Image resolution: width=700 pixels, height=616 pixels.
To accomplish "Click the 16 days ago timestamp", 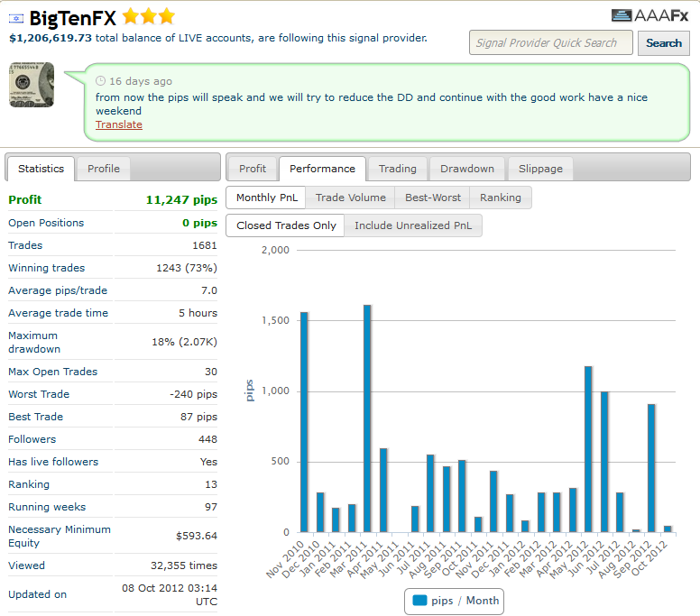I will coord(141,81).
